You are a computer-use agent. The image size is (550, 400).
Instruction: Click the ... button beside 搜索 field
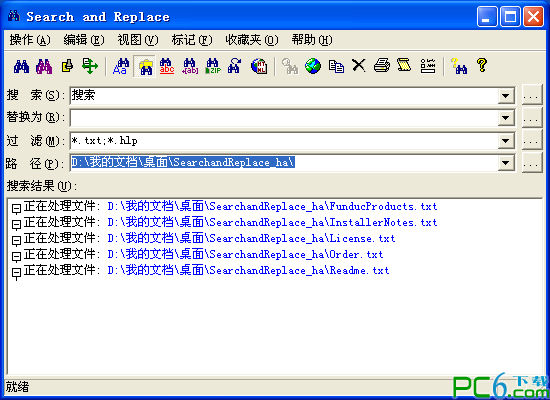532,96
